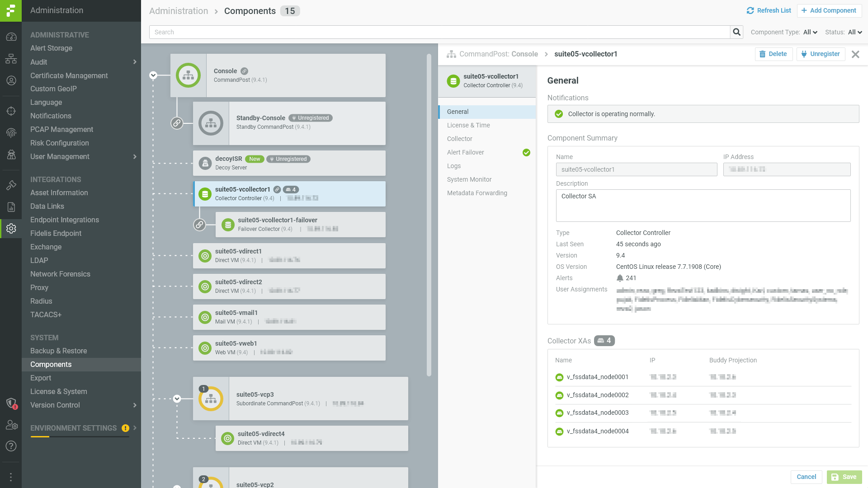
Task: Open the Component Type dropdown
Action: pyautogui.click(x=810, y=32)
